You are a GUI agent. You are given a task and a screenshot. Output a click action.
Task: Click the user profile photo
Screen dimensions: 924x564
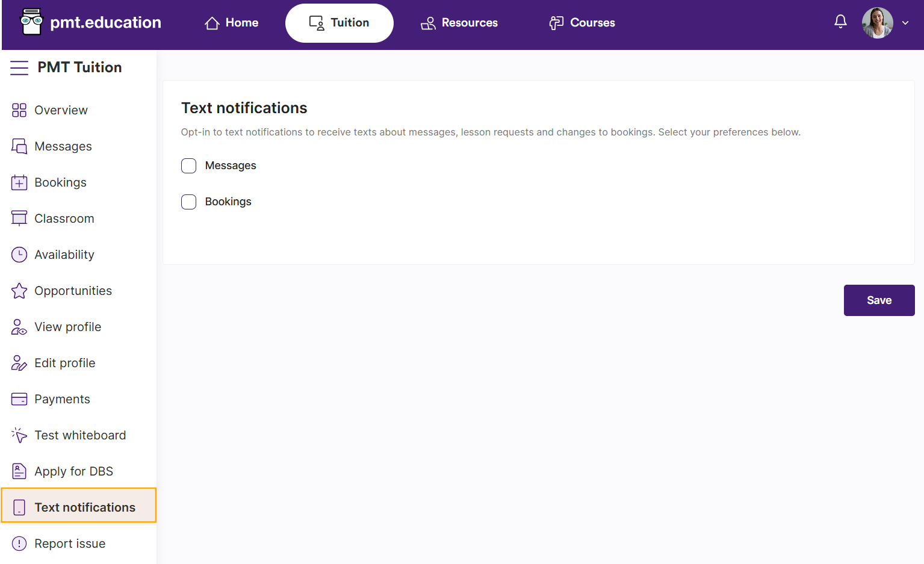pyautogui.click(x=877, y=23)
